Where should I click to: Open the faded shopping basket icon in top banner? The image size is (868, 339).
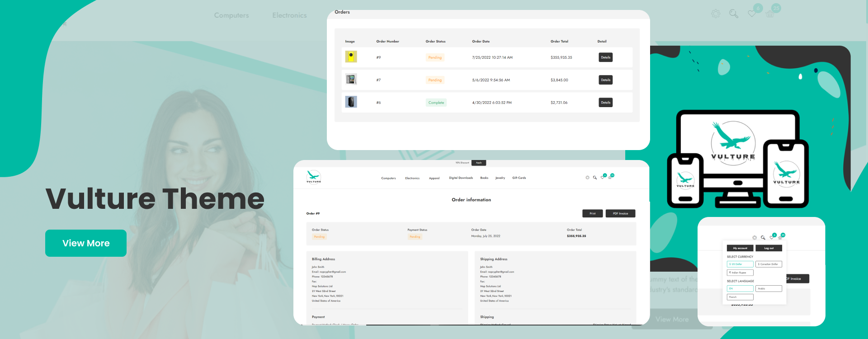tap(770, 14)
